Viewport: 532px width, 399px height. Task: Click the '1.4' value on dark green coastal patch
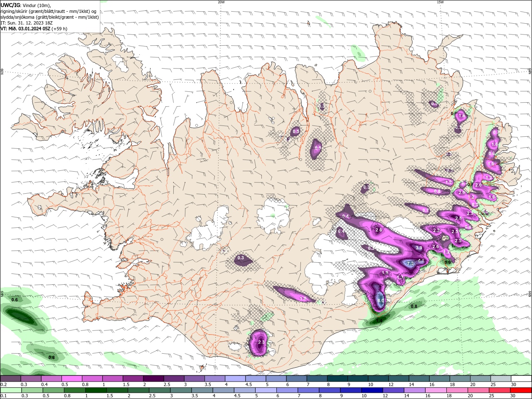379,321
